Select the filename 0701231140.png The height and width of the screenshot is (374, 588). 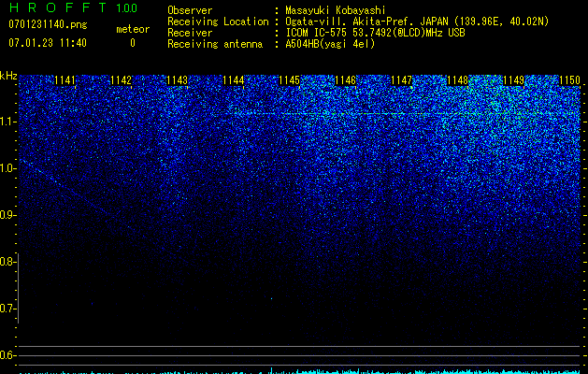click(x=48, y=24)
